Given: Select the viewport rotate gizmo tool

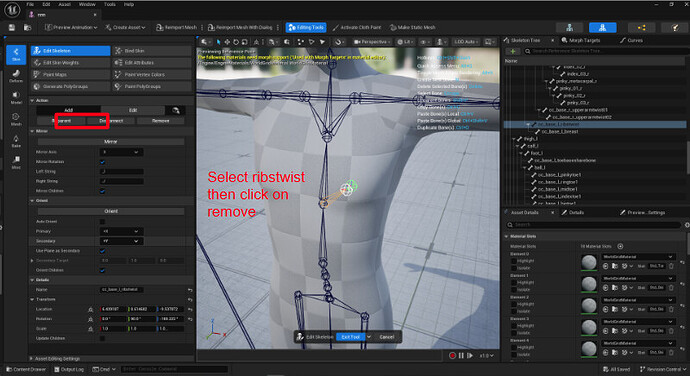Looking at the screenshot, I should coord(235,42).
